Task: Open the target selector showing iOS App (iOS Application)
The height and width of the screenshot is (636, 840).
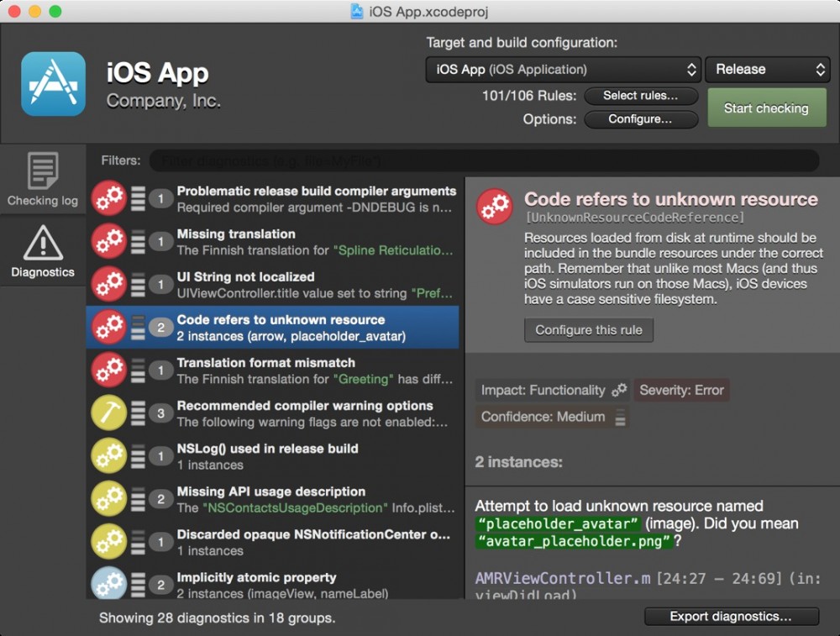Action: click(x=563, y=70)
